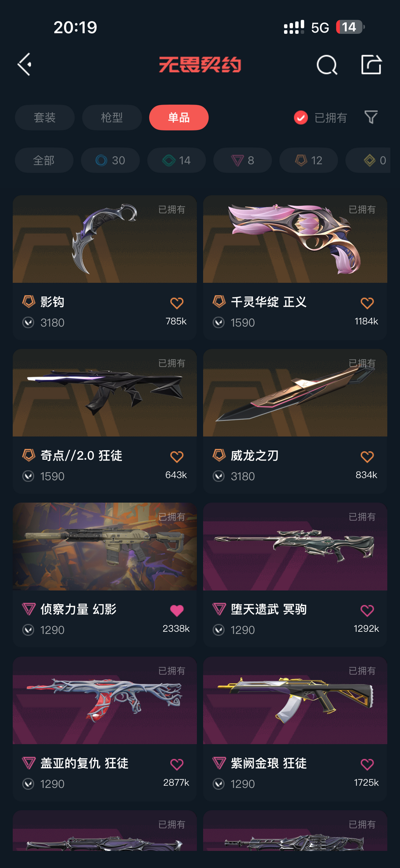Open the 奇点//2.0 狂徒 weapon thumbnail
Image resolution: width=400 pixels, height=868 pixels.
[x=105, y=393]
